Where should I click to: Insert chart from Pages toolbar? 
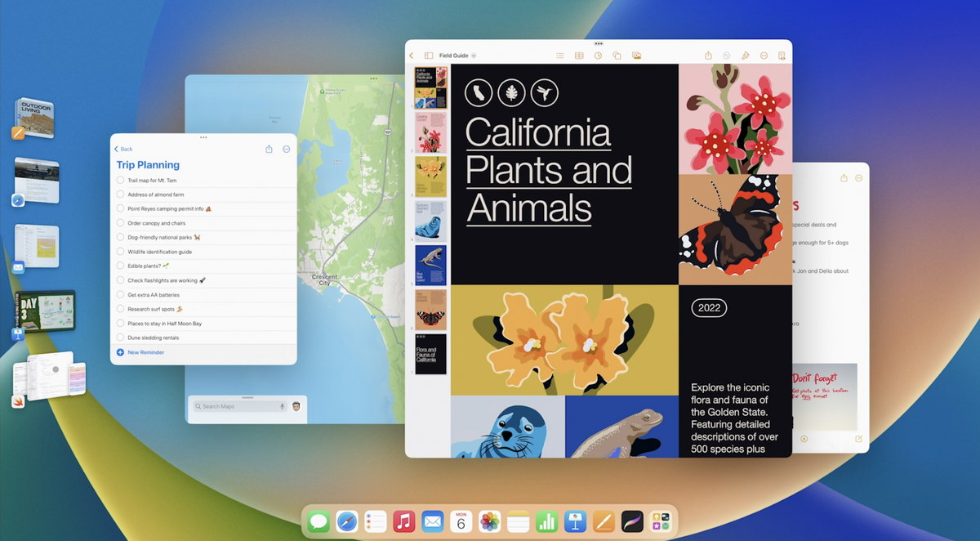[x=598, y=56]
